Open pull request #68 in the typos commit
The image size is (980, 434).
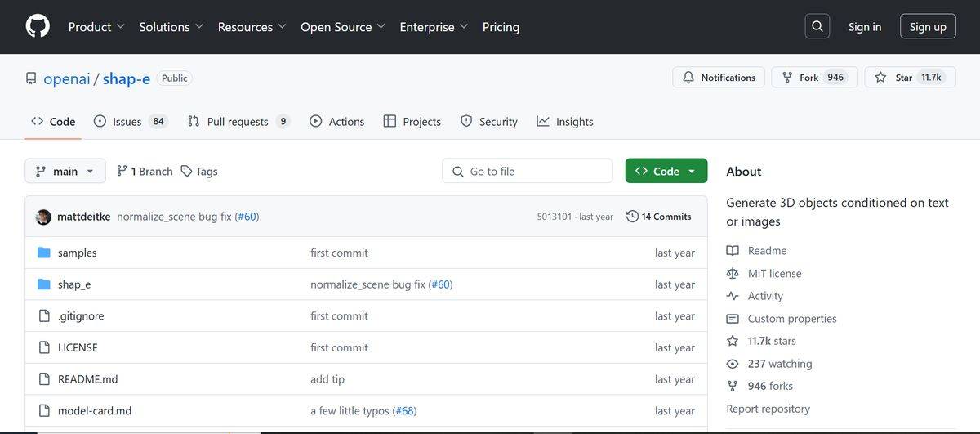(404, 410)
